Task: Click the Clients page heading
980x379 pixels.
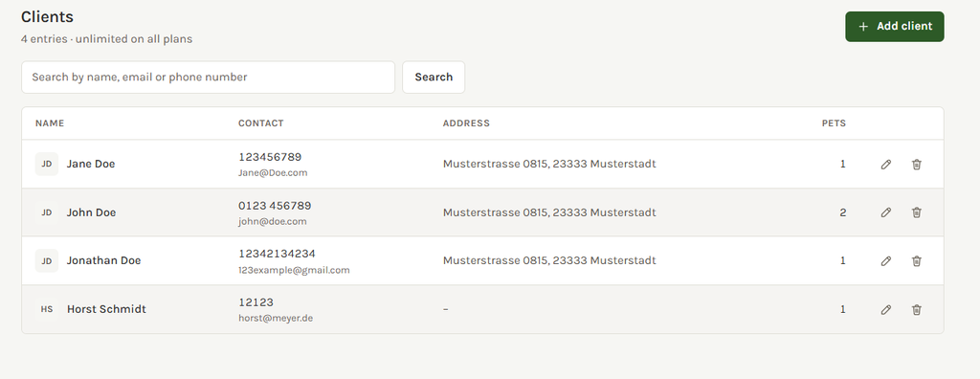Action: (47, 17)
